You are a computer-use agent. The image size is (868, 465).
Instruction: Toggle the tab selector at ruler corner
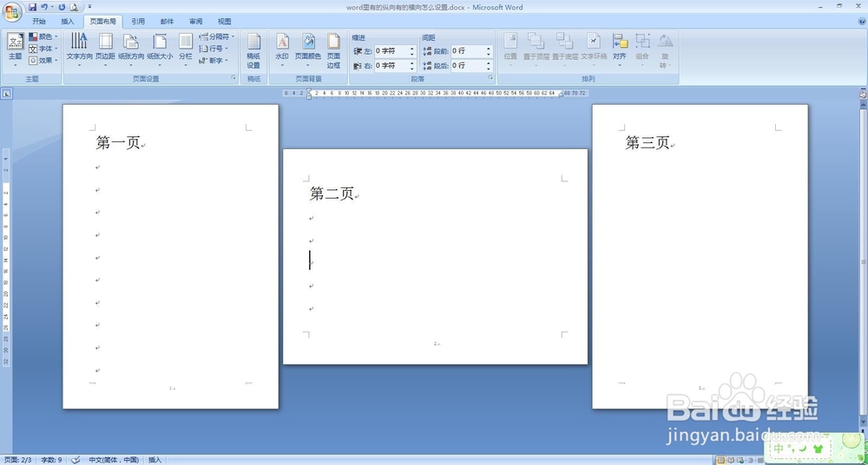(6, 94)
